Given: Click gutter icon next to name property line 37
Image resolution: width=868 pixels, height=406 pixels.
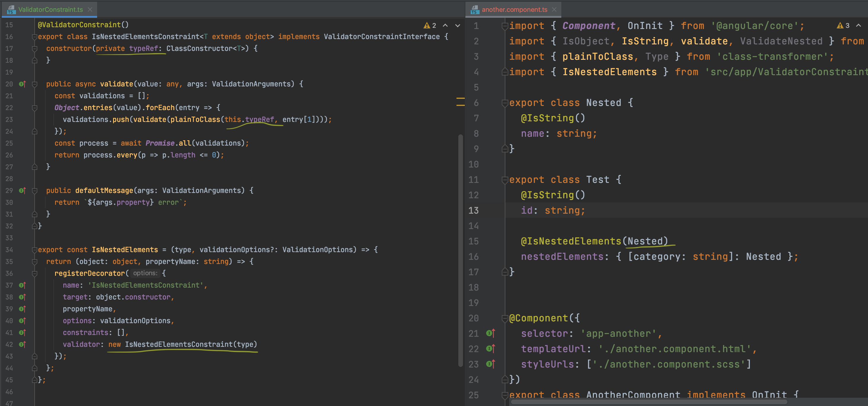Looking at the screenshot, I should click(x=22, y=285).
